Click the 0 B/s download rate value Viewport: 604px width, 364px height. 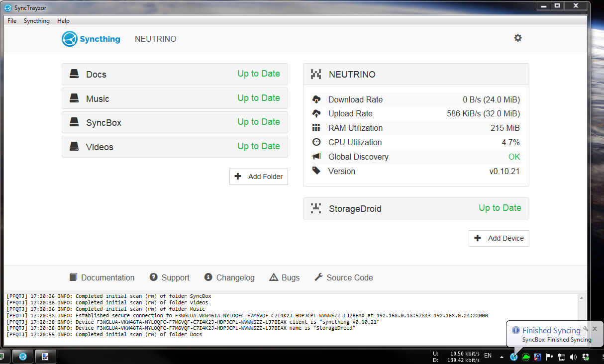[492, 99]
